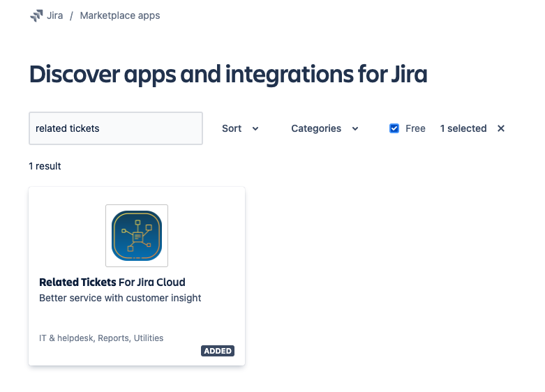Click the Related Tickets app logo icon
The image size is (545, 392).
[137, 236]
